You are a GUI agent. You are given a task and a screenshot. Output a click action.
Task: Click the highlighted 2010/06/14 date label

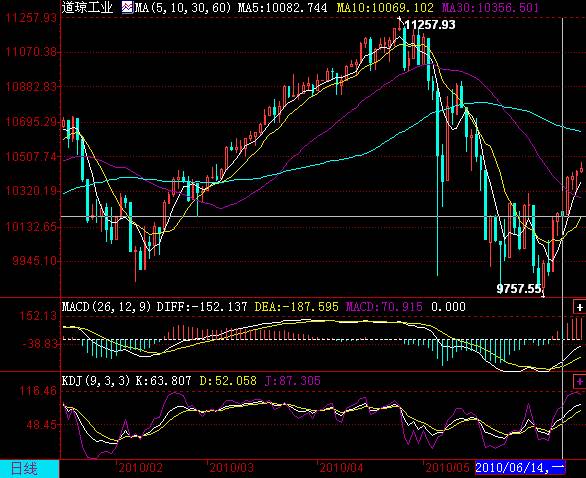click(x=520, y=467)
